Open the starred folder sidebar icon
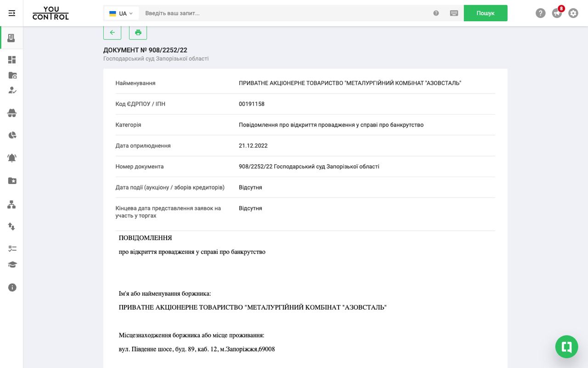The image size is (588, 368). pyautogui.click(x=12, y=180)
